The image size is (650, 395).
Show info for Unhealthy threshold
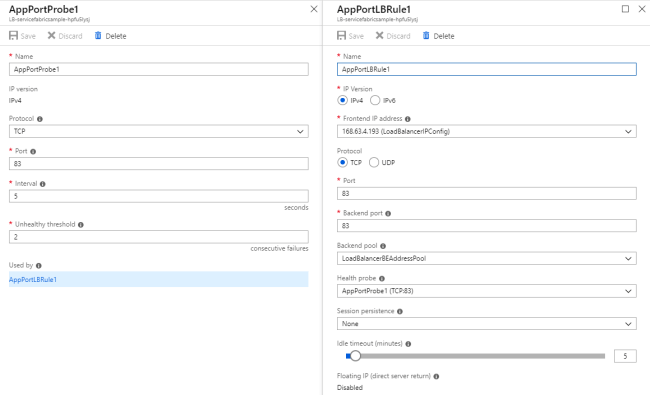pyautogui.click(x=81, y=225)
